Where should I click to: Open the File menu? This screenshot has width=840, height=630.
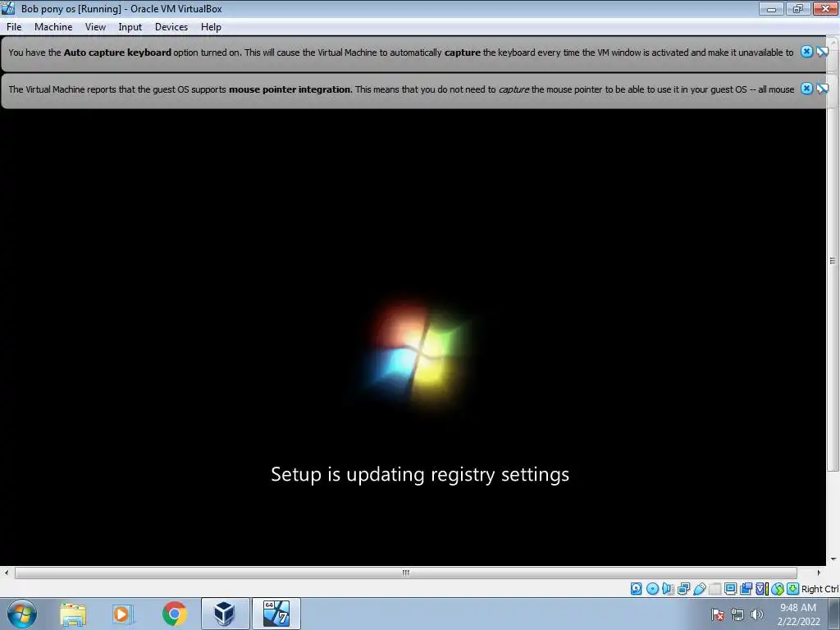(x=14, y=27)
